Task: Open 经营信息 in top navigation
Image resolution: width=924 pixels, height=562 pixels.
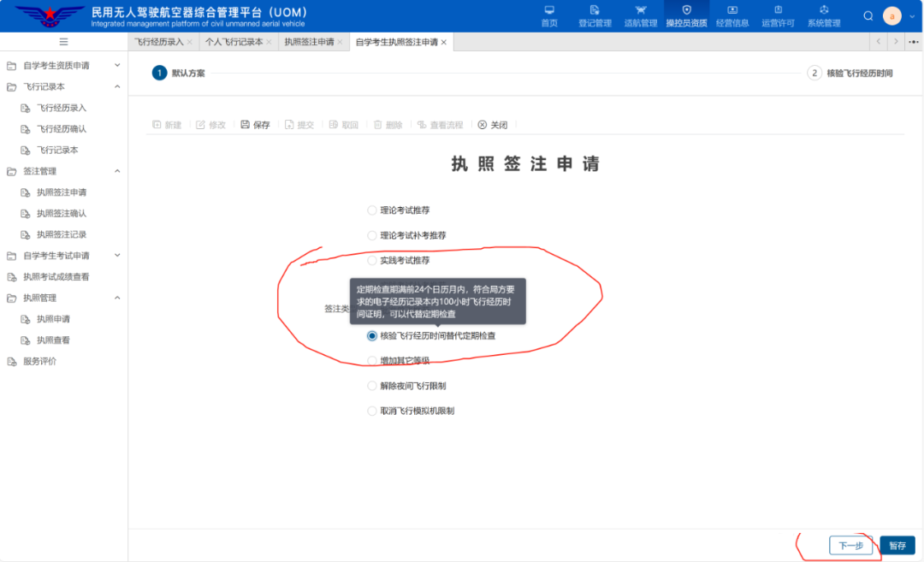Action: tap(732, 16)
